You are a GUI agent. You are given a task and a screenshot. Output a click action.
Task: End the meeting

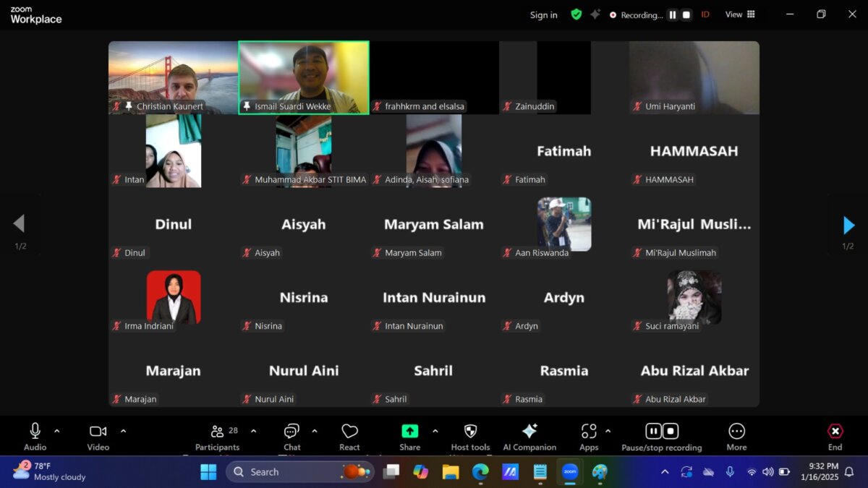point(835,437)
